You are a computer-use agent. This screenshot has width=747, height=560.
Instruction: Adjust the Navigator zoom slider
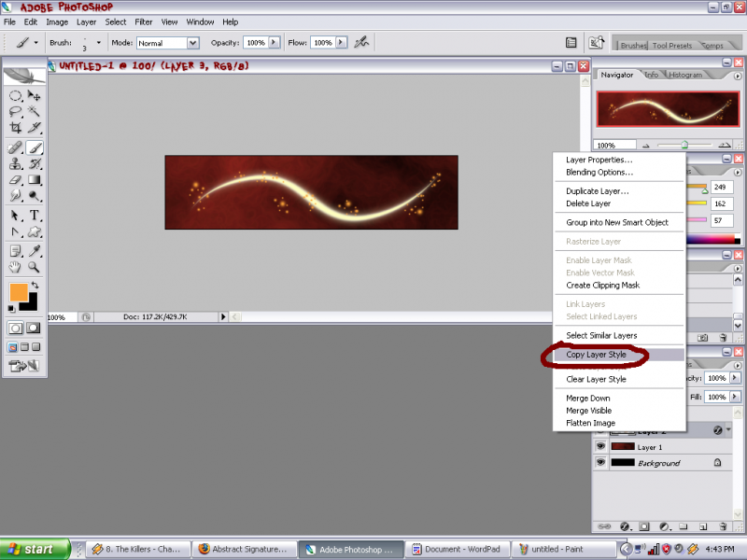[x=684, y=145]
